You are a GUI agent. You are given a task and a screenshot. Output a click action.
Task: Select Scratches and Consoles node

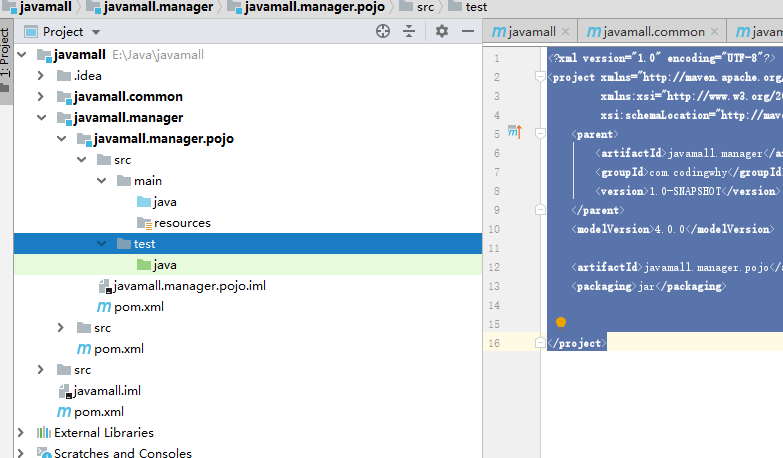(x=114, y=453)
